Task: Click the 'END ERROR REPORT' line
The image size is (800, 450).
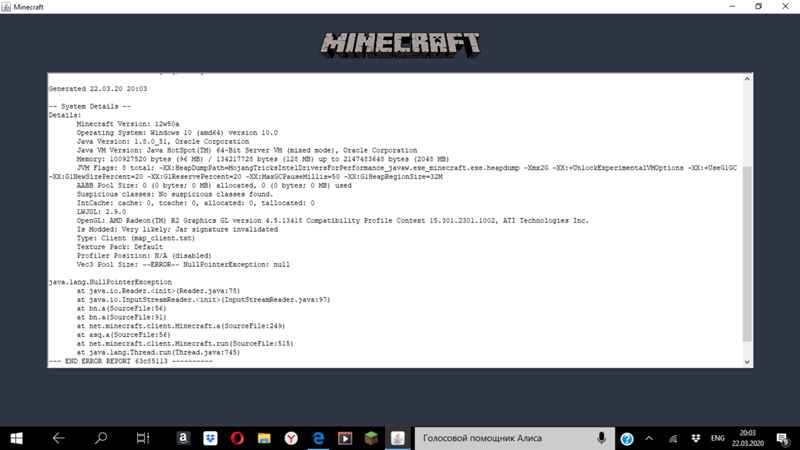Action: [131, 361]
